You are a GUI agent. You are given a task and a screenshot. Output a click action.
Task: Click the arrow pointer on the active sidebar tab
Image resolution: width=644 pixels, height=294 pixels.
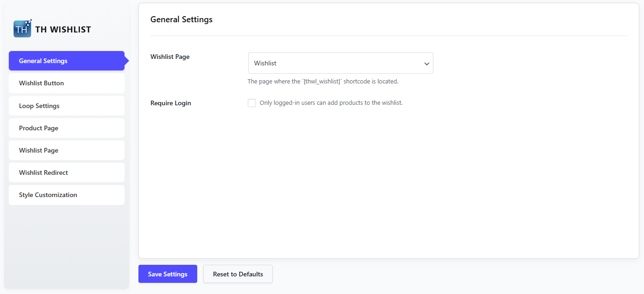(126, 61)
